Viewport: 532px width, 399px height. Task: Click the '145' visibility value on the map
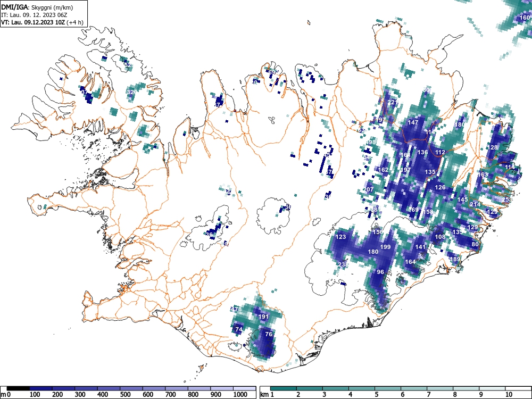462,200
